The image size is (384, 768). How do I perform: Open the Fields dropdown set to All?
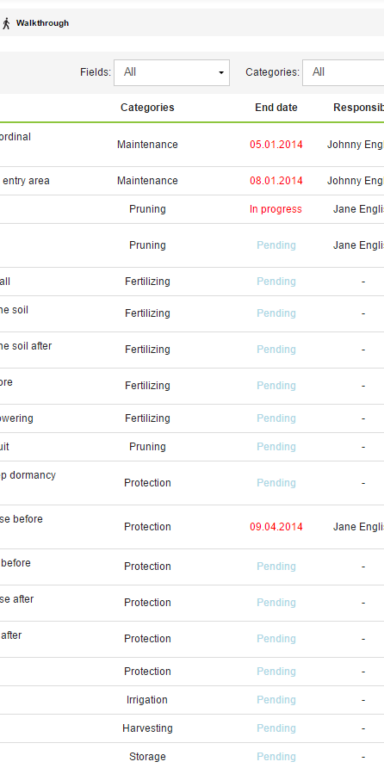coord(172,72)
